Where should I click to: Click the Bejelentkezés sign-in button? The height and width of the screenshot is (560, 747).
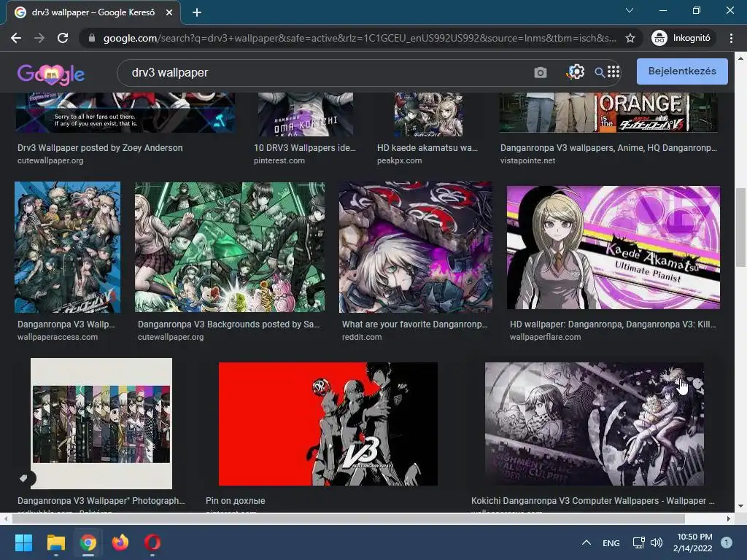pyautogui.click(x=682, y=71)
